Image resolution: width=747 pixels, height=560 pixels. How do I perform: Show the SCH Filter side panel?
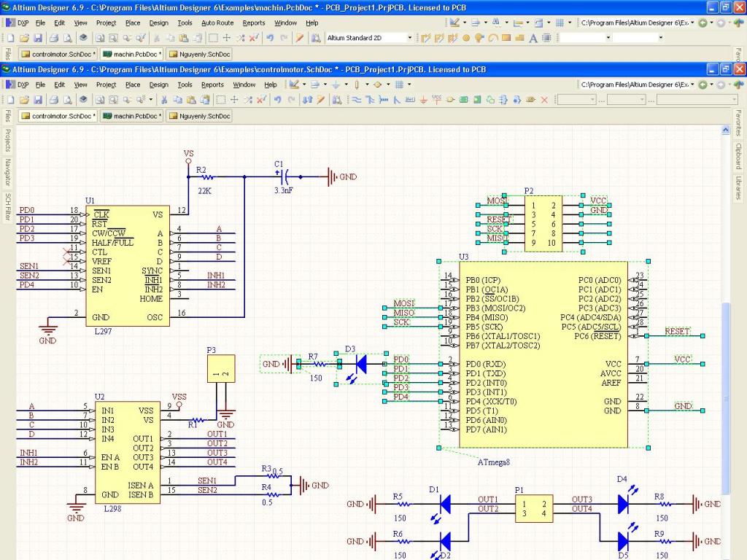pos(8,208)
